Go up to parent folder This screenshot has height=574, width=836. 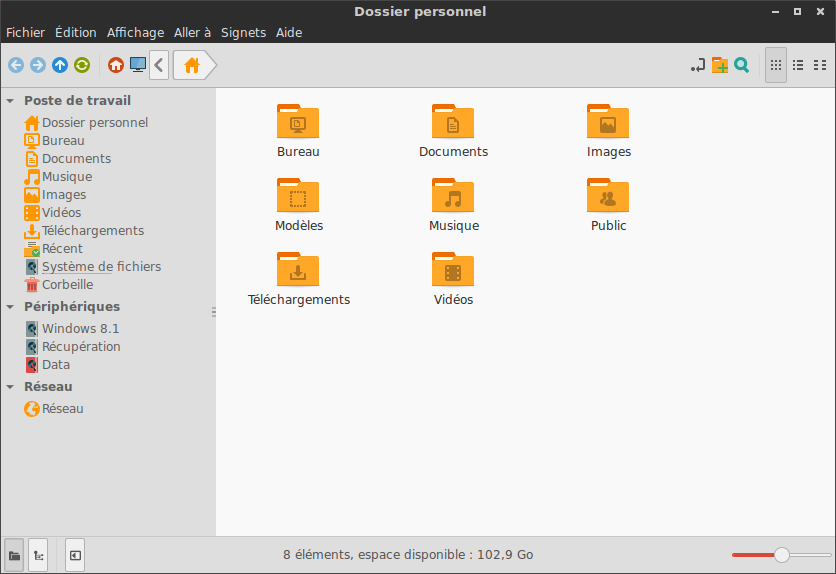(x=60, y=65)
